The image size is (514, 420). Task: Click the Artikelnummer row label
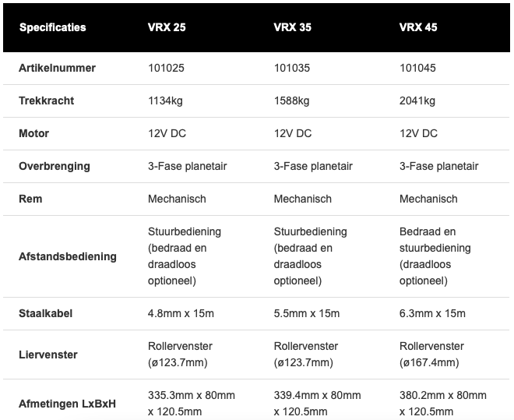57,68
